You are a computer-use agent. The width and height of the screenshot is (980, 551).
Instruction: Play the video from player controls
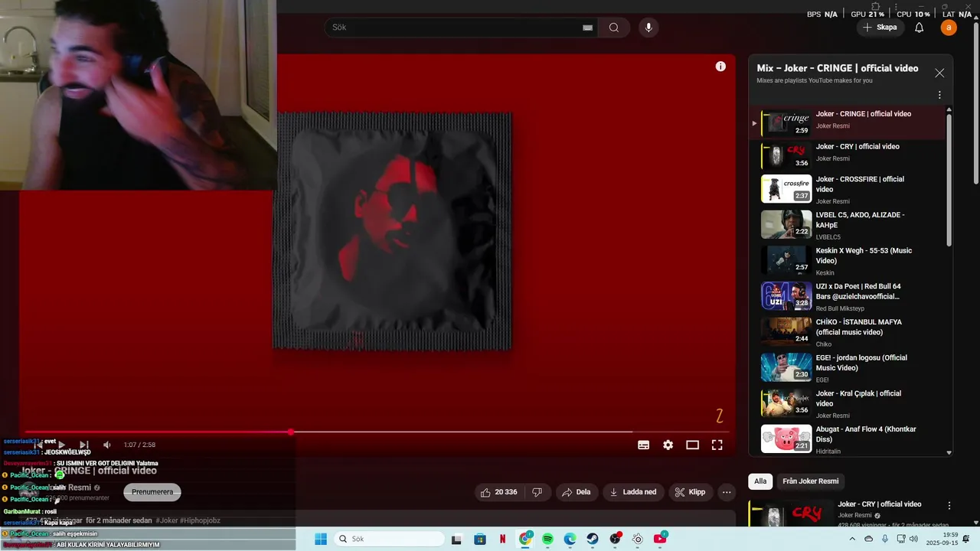click(x=61, y=445)
